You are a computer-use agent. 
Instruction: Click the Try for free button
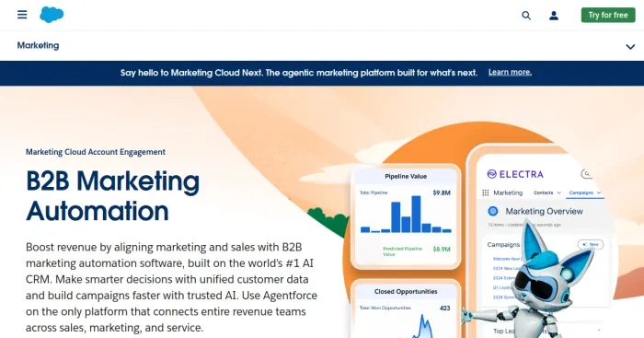608,16
